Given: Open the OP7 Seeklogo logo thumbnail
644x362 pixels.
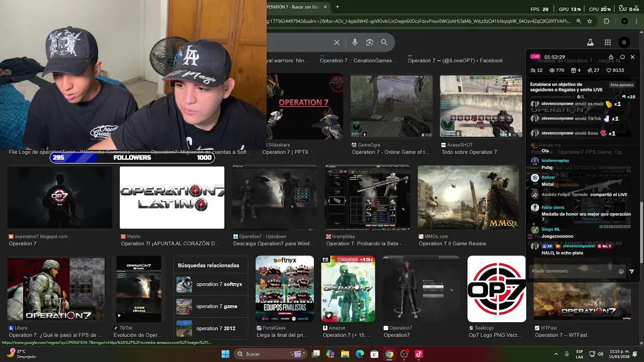Looking at the screenshot, I should tap(497, 289).
